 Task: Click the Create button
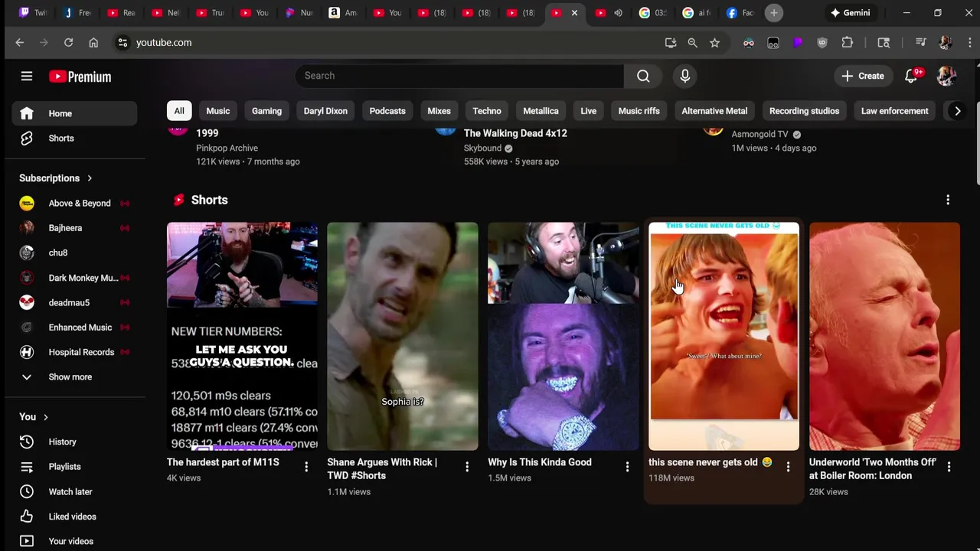point(863,76)
